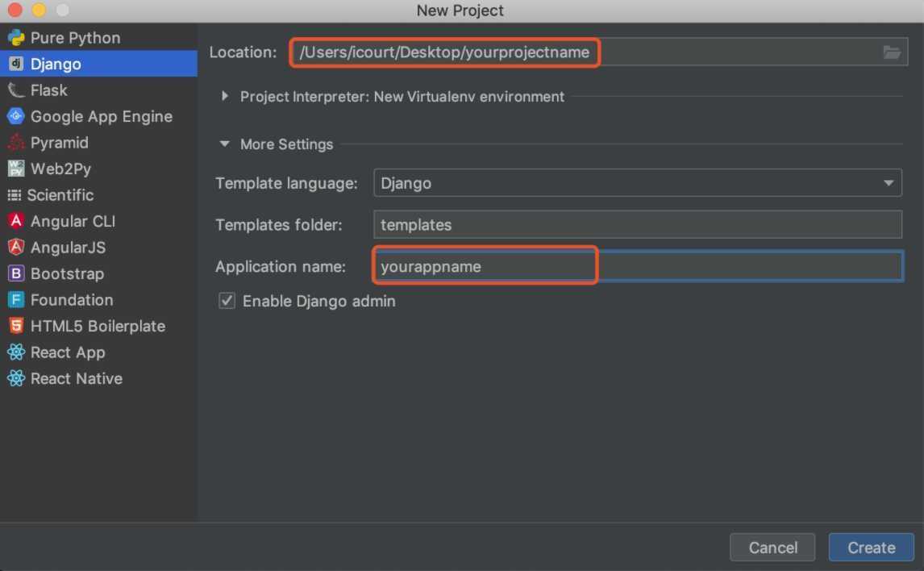Image resolution: width=924 pixels, height=571 pixels.
Task: Click into the Templates folder field
Action: click(638, 224)
